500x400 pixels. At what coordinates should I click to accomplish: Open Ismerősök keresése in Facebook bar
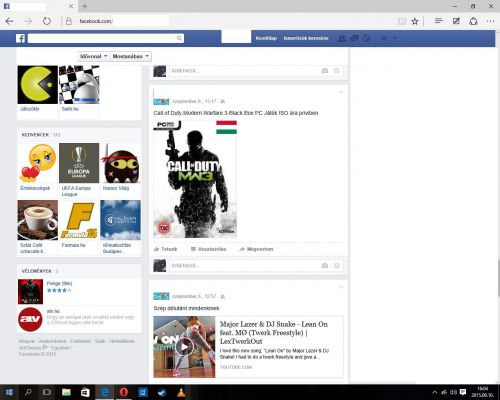pos(306,38)
